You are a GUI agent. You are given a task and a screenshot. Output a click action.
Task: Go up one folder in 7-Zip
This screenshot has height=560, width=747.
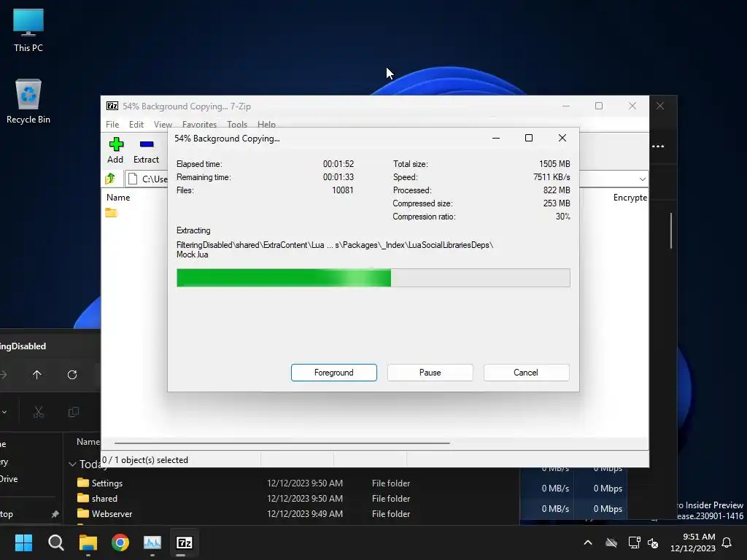tap(111, 179)
